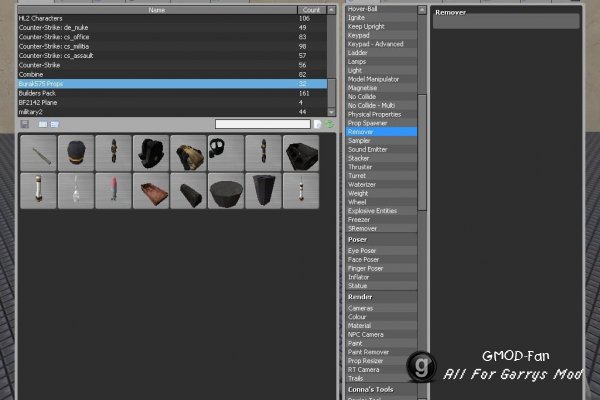Screen dimensions: 600x400
Task: Spawn the pink-tipped rocket prop
Action: (x=113, y=190)
